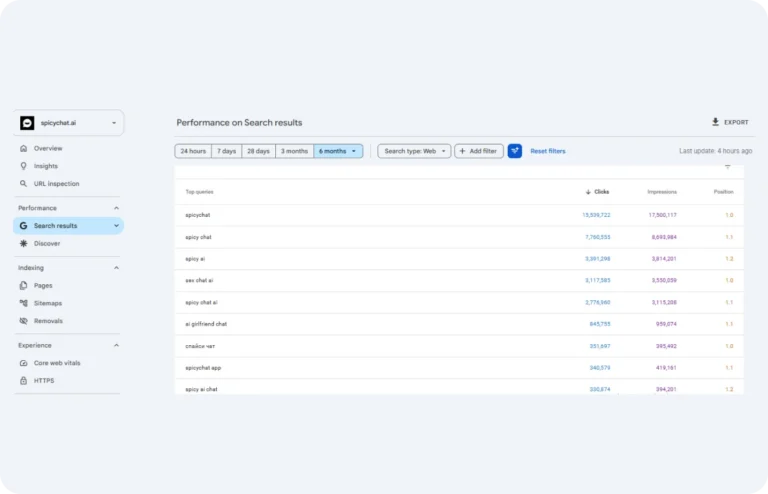Click the blue filter sparkle icon button
The image size is (768, 494).
point(515,151)
